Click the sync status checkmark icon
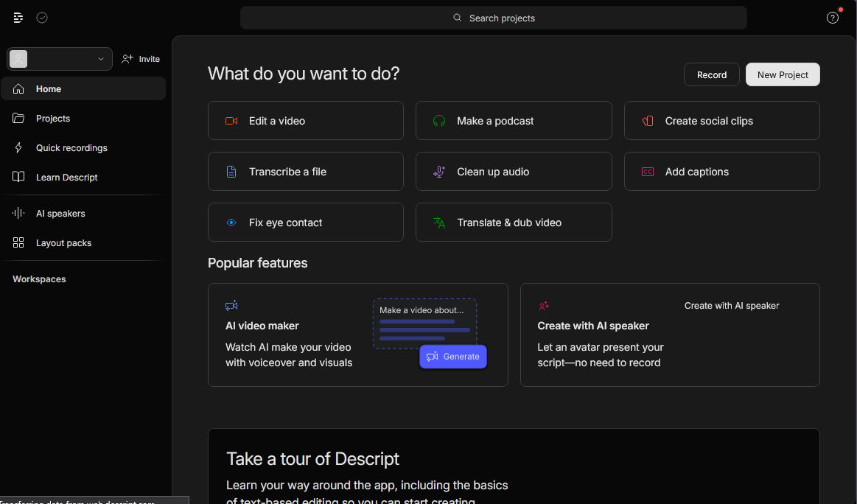The image size is (857, 504). coord(42,18)
